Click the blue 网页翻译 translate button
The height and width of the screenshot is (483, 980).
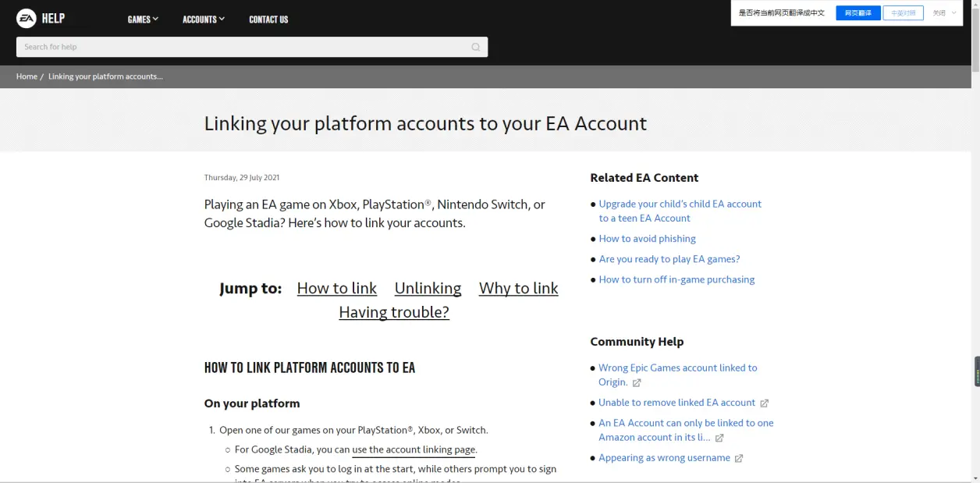point(858,13)
